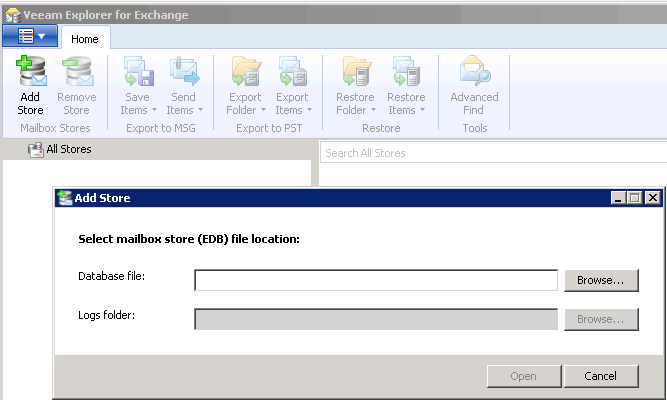667x400 pixels.
Task: Expand the Restore Items dropdown arrow
Action: [x=422, y=110]
